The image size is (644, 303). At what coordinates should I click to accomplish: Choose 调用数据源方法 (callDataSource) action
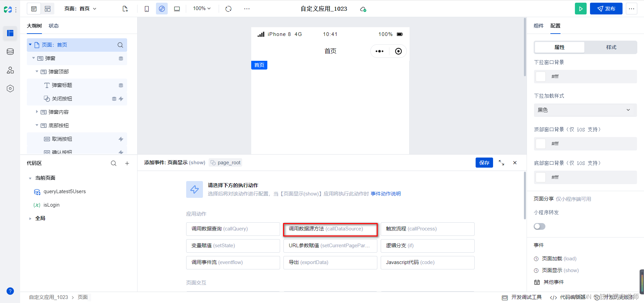click(x=330, y=229)
